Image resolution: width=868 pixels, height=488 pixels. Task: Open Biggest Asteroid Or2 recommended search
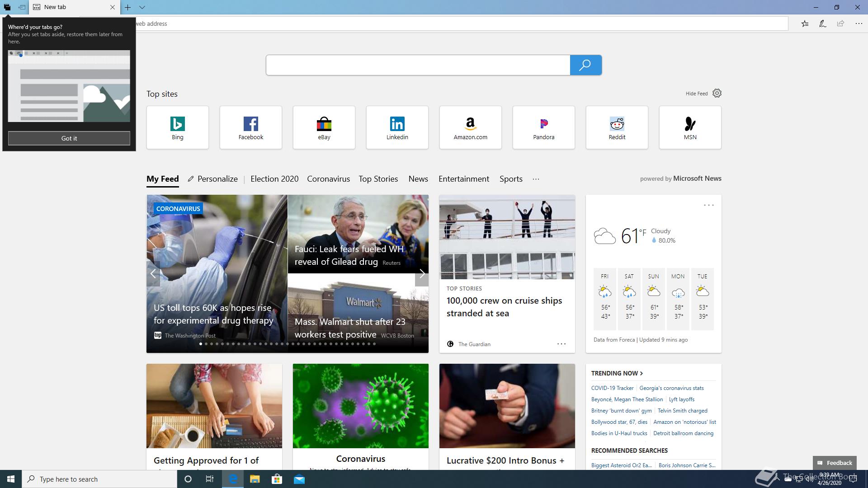click(622, 465)
